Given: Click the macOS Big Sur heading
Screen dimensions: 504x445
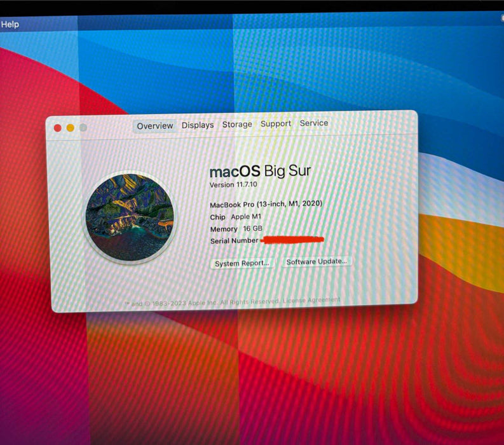Looking at the screenshot, I should [260, 171].
